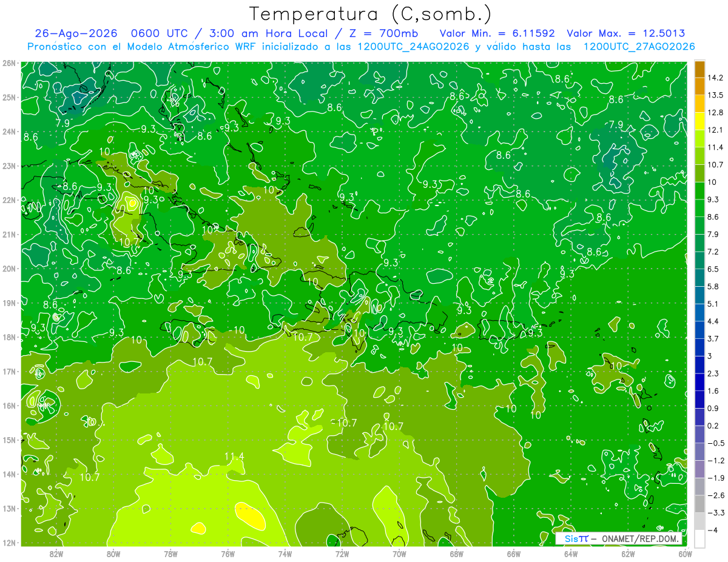Click the "24N" latitude tick label
728x562 pixels.
tap(8, 132)
